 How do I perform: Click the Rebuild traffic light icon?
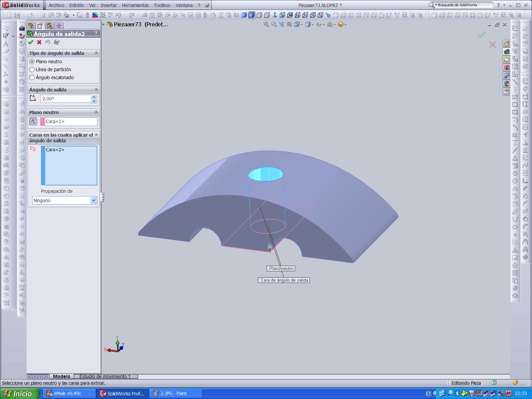tap(87, 15)
